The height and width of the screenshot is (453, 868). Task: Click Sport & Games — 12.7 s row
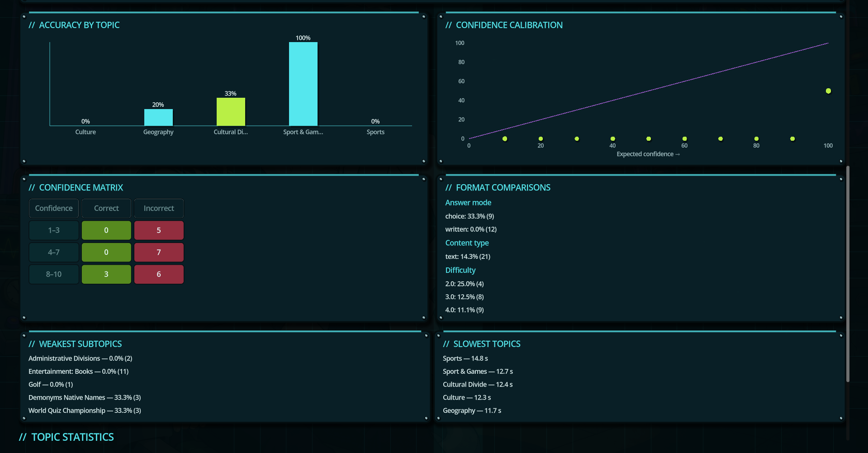coord(478,372)
